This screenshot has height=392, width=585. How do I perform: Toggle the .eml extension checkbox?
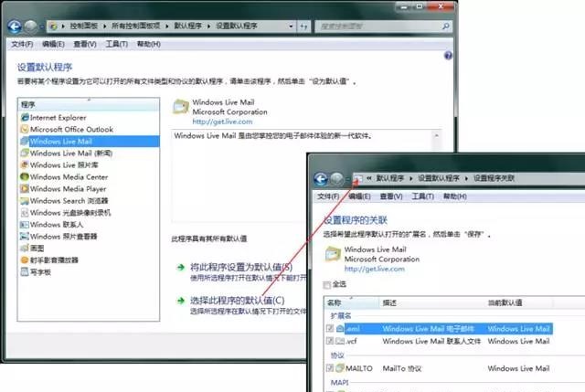click(330, 328)
